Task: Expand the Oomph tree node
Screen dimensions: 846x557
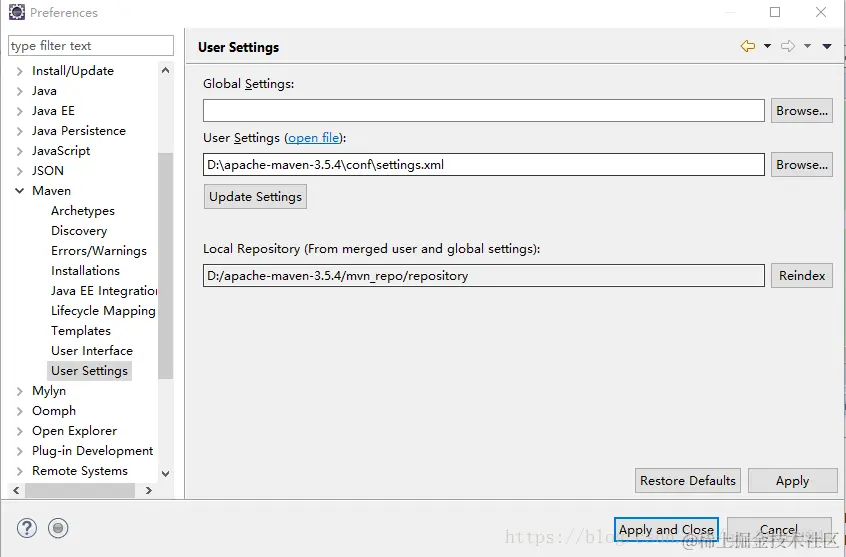Action: [19, 411]
